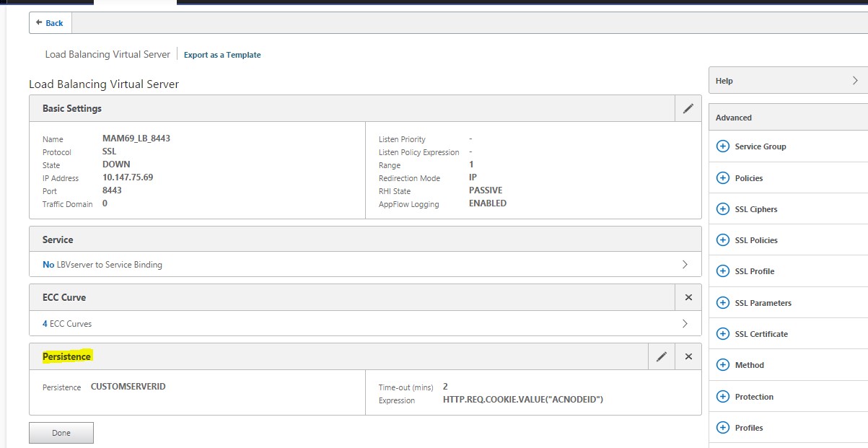
Task: Open Profiles in the Advanced panel
Action: point(748,428)
